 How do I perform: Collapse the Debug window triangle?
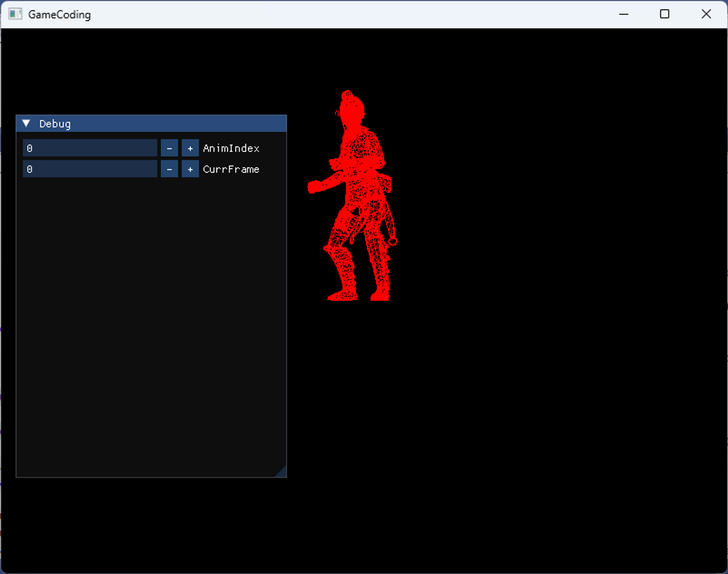pos(26,123)
